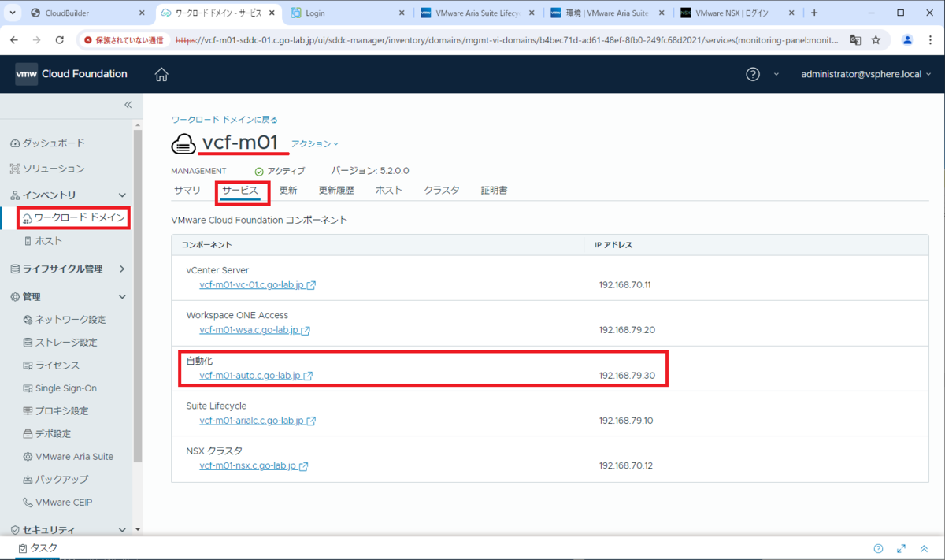Click external link icon next to vcf-m01-auto
The image size is (945, 560).
pos(308,376)
